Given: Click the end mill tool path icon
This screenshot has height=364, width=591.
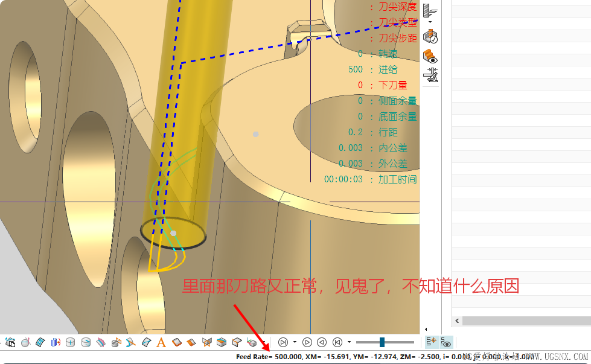Looking at the screenshot, I should pyautogui.click(x=430, y=10).
